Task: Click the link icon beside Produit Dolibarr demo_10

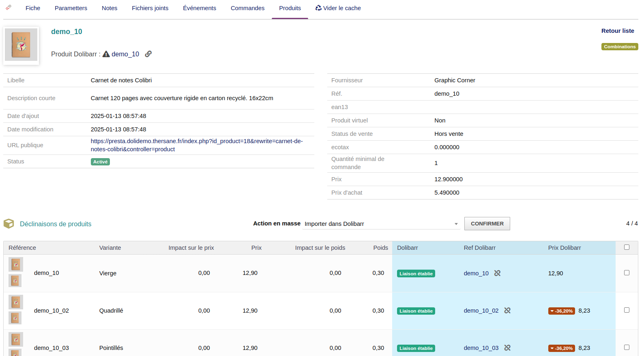Action: coord(148,54)
